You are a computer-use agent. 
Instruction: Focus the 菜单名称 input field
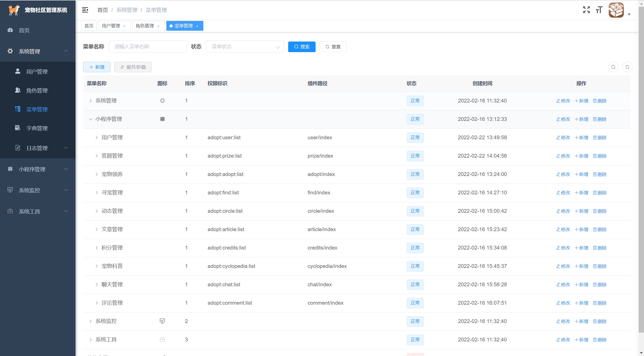(x=148, y=47)
